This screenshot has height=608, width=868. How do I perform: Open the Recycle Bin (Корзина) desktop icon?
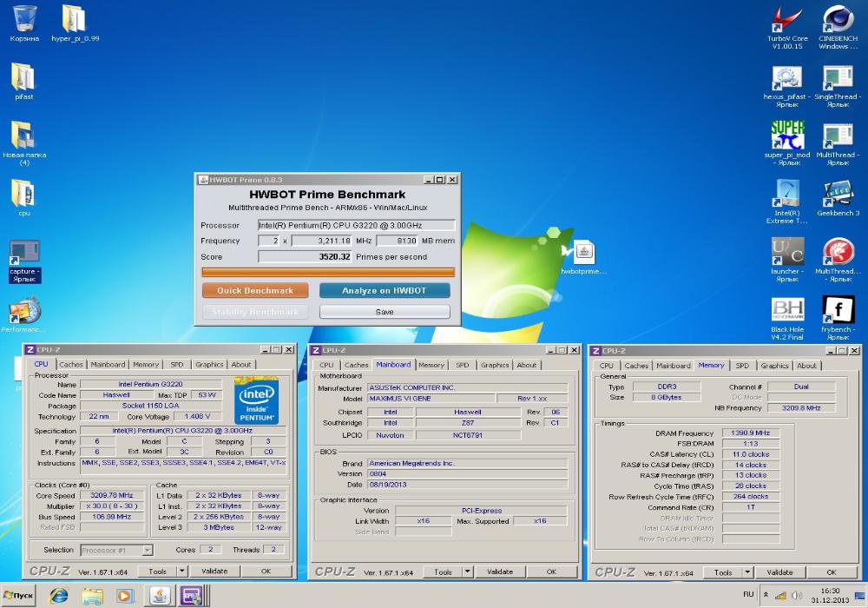coord(24,19)
